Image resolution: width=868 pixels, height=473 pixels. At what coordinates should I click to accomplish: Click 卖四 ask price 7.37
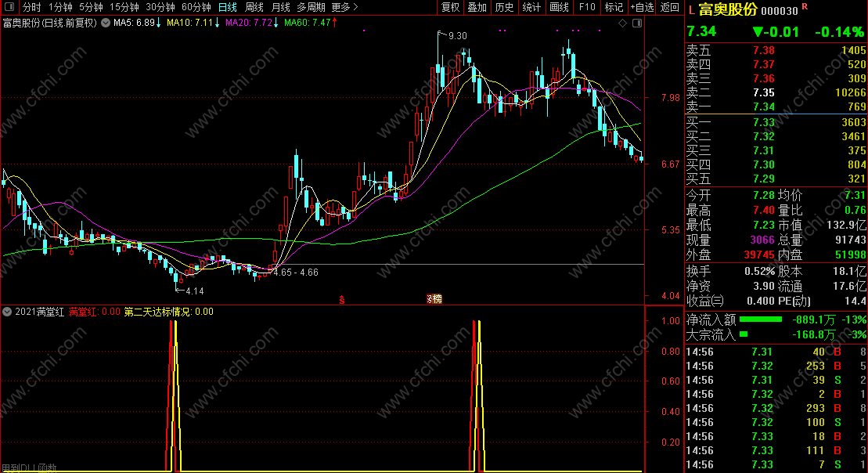[763, 65]
